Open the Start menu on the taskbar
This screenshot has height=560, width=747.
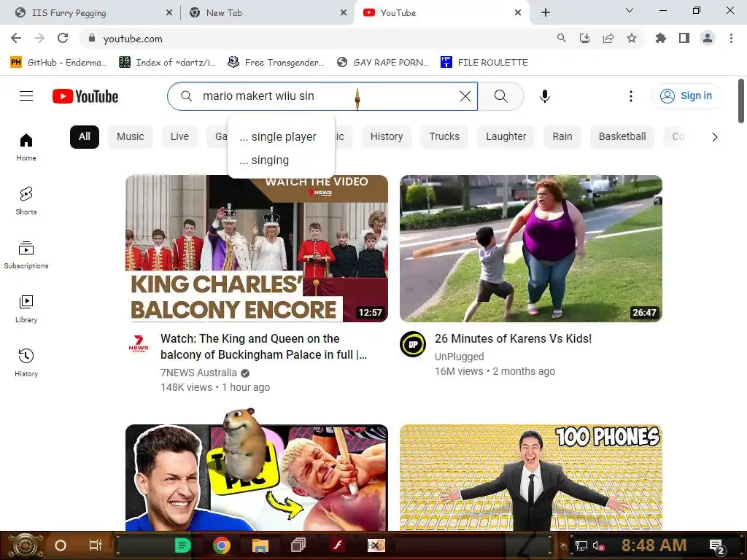[x=24, y=545]
